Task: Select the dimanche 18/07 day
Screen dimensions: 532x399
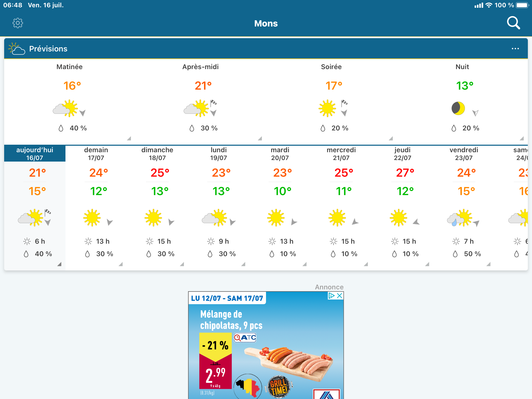Action: click(157, 154)
